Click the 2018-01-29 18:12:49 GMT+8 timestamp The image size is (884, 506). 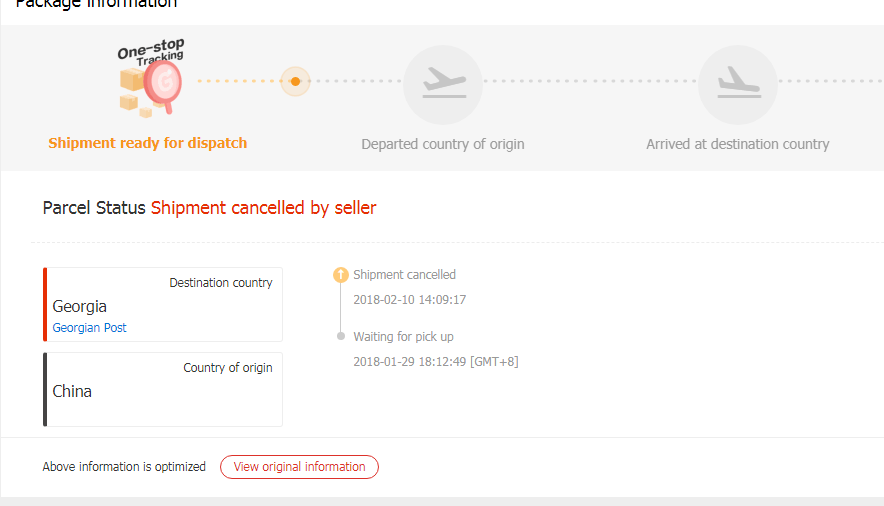435,361
